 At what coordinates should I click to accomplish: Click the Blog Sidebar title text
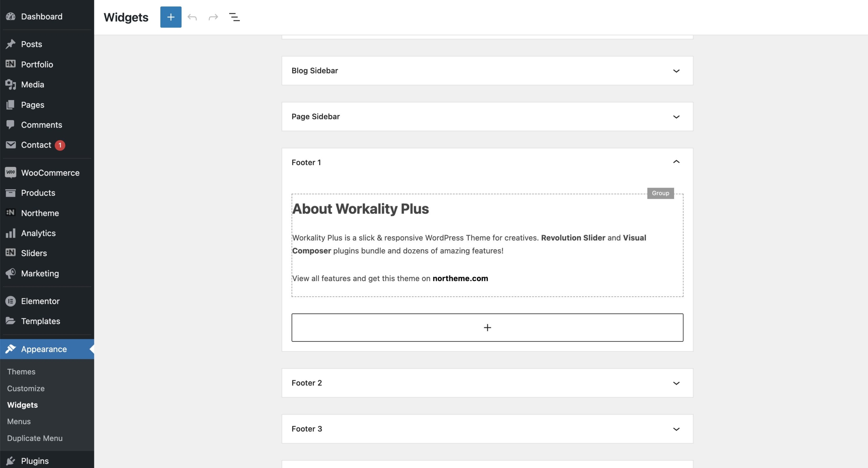[315, 70]
